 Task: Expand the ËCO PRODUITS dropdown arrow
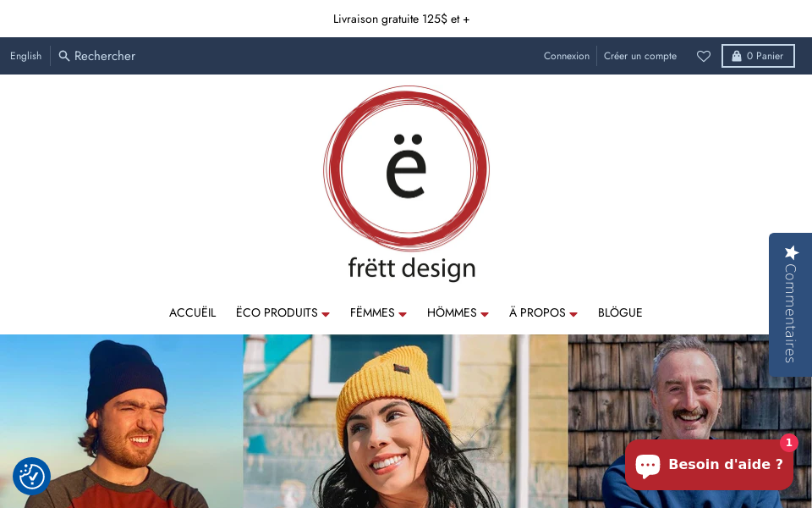[326, 314]
